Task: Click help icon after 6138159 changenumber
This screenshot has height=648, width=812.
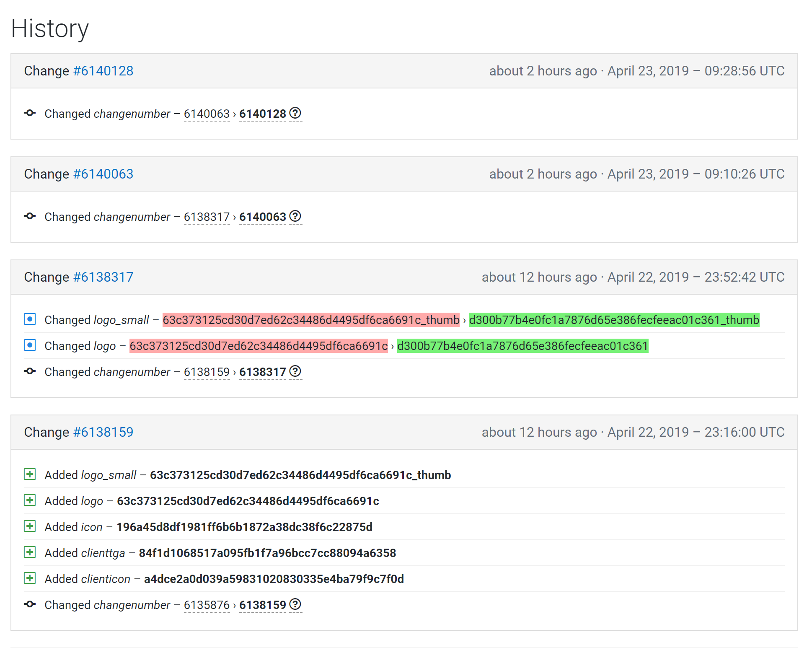Action: (x=295, y=604)
